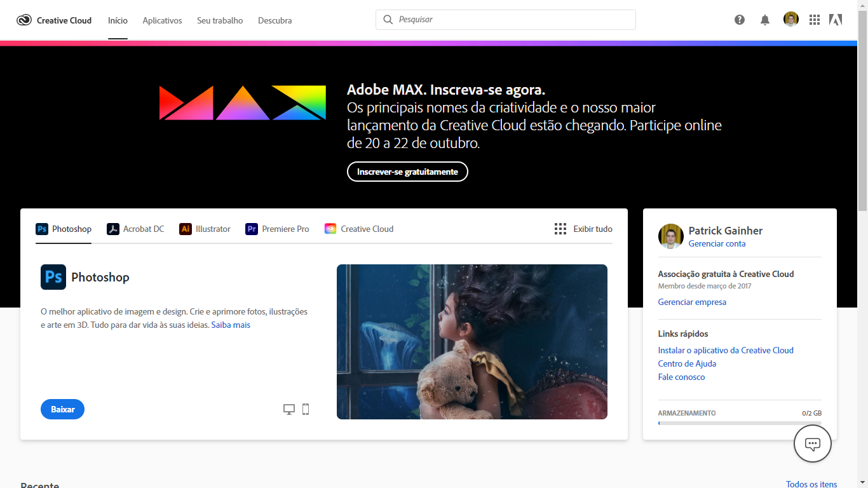Viewport: 868px width, 488px height.
Task: Click the Adobe MAX. Inscreva-se agora heading
Action: click(446, 90)
